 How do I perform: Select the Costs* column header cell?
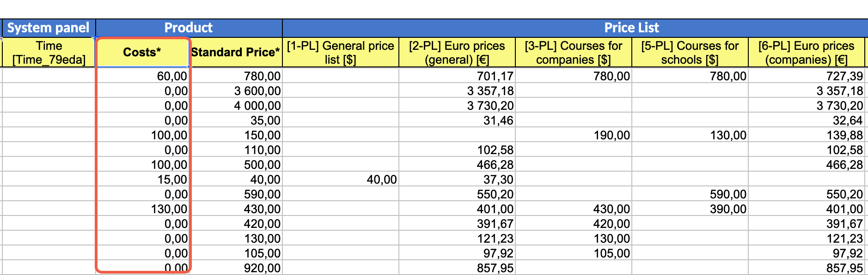click(142, 52)
